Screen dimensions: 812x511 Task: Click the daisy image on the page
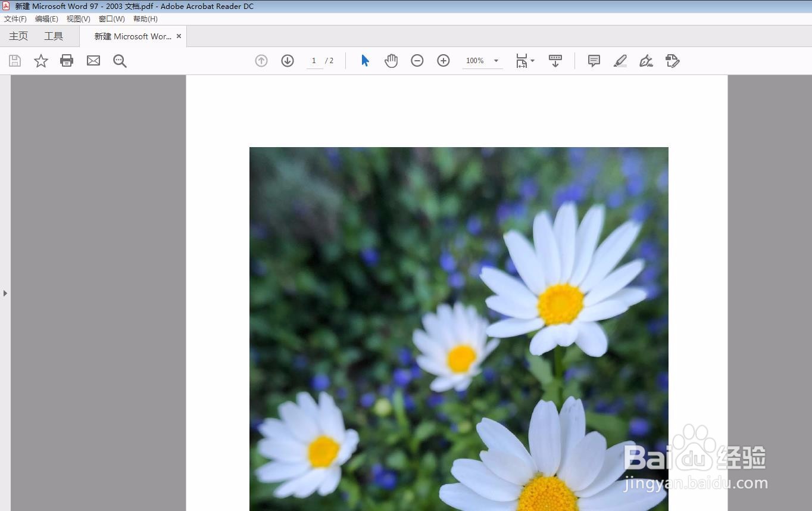[x=458, y=329]
